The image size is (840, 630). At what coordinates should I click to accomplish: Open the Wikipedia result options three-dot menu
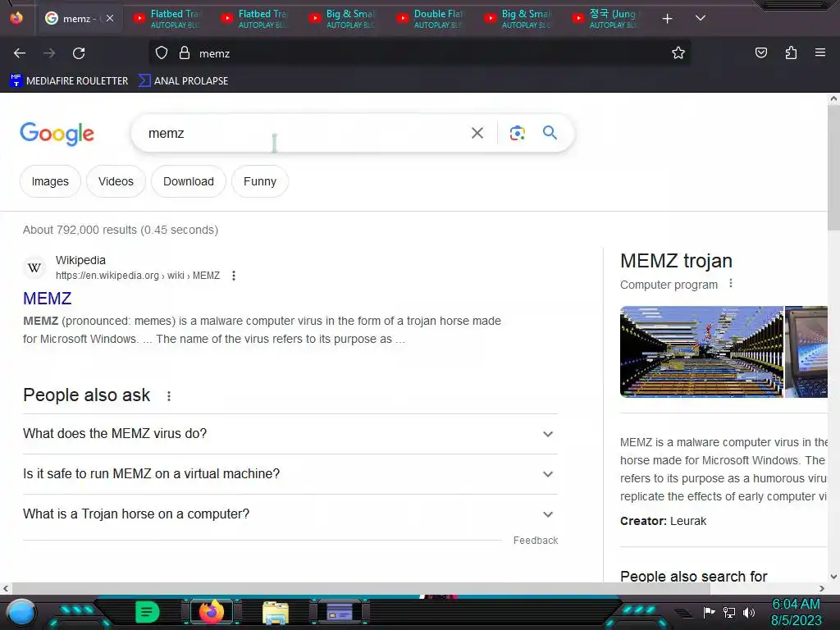pos(234,276)
